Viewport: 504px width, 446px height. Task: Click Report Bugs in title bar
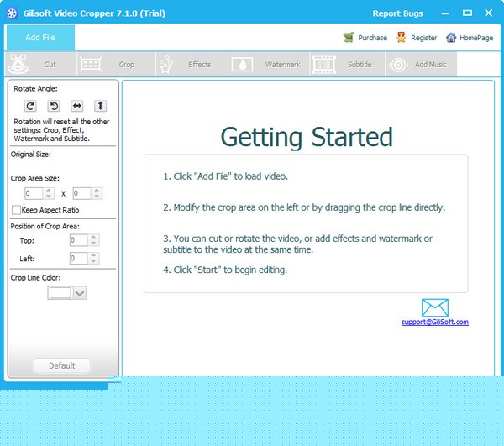coord(397,13)
